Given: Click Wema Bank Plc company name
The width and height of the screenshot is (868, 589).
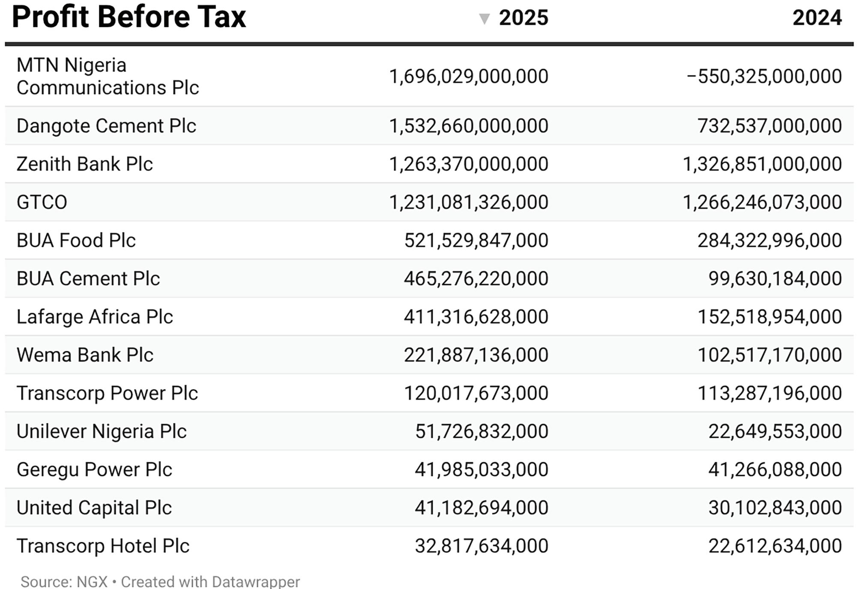Looking at the screenshot, I should pyautogui.click(x=85, y=355).
